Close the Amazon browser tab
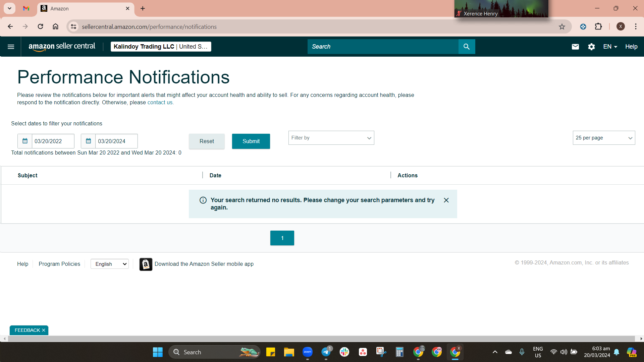The width and height of the screenshot is (644, 362). tap(127, 8)
